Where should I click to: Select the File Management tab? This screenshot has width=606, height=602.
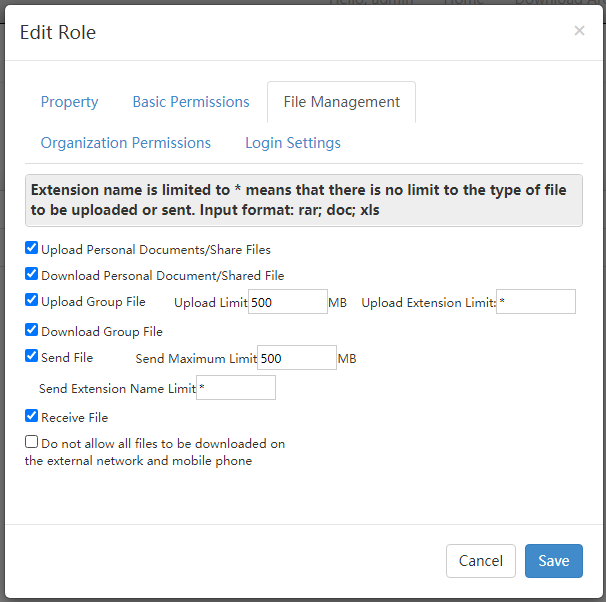[x=341, y=102]
